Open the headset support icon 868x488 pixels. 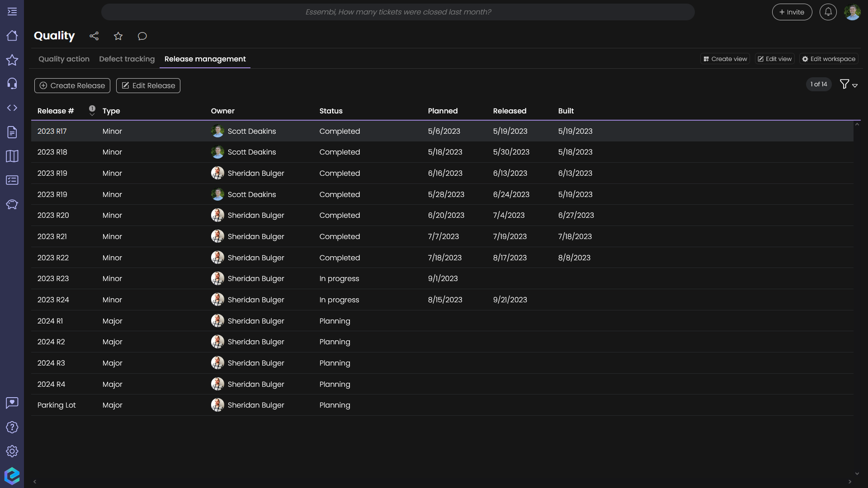click(x=12, y=84)
